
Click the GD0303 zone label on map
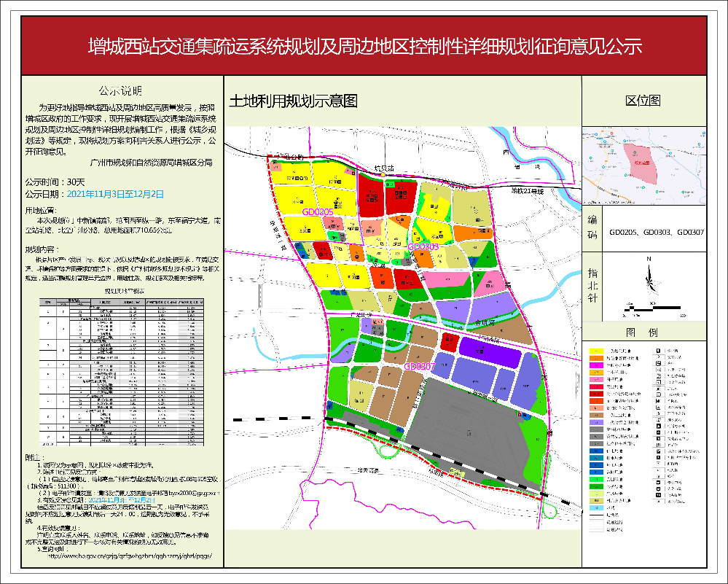coord(423,247)
